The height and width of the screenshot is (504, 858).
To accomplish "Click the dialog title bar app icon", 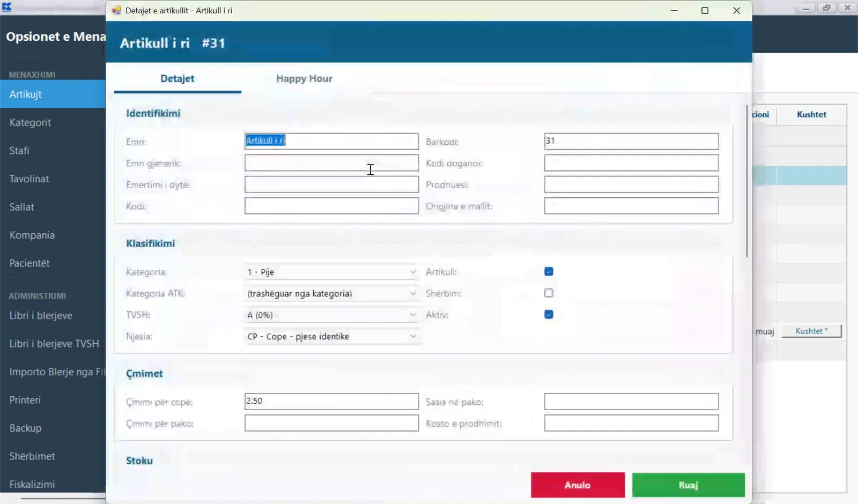I will click(116, 10).
